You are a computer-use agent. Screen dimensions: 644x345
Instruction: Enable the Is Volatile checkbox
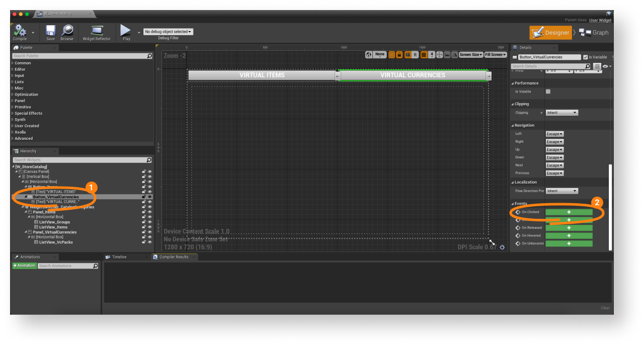tap(548, 92)
